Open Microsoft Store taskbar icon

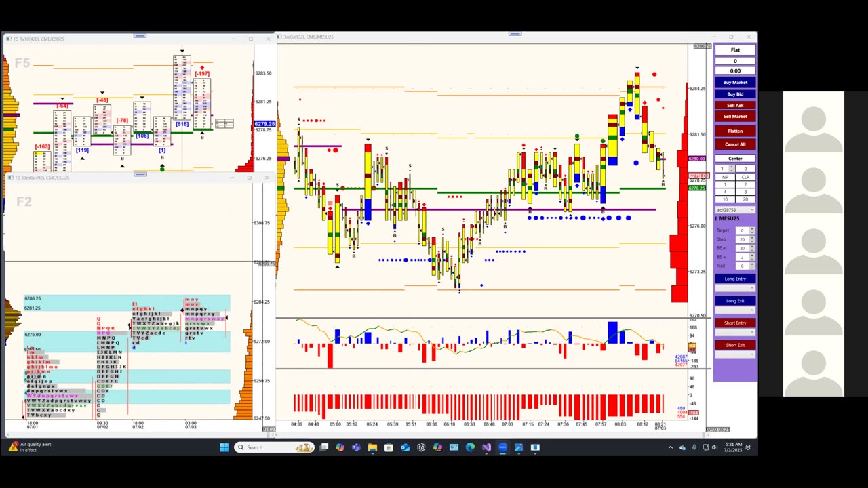(389, 447)
